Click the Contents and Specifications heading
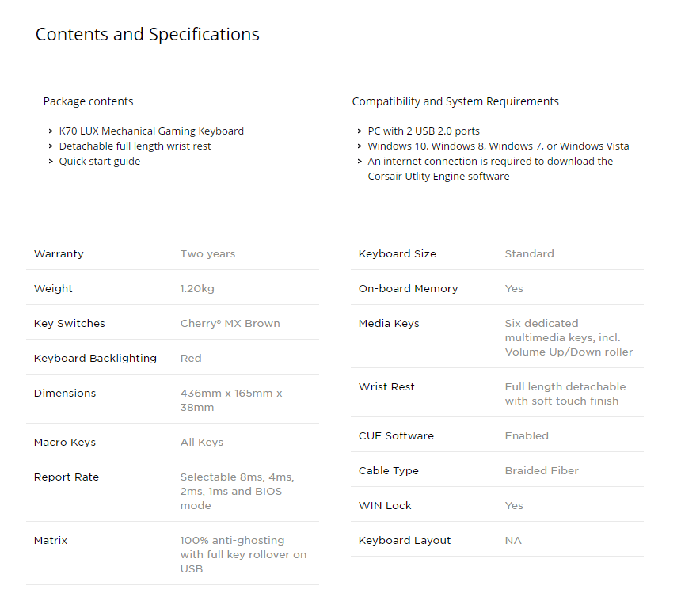The height and width of the screenshot is (616, 681). click(147, 34)
